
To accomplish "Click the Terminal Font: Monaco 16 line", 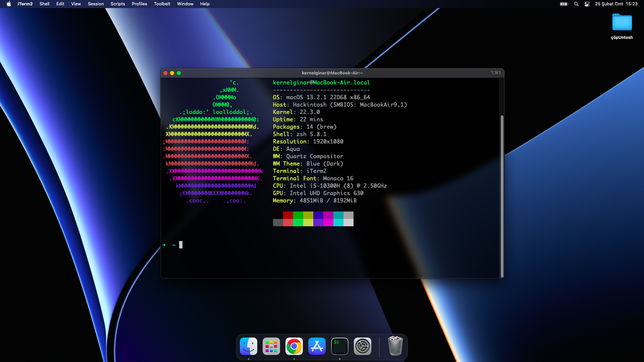I will click(x=313, y=178).
